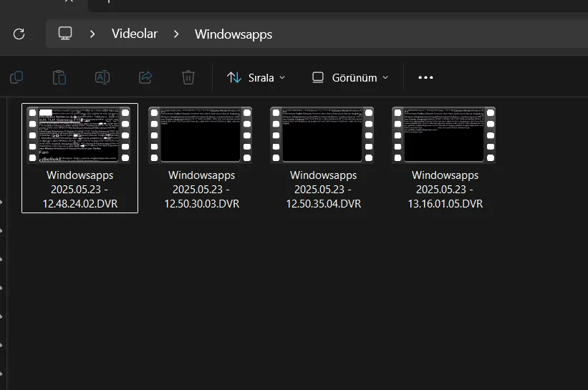The image size is (588, 390).
Task: Click file name Windowsapps 2025.05.23 - 13.16.01.05.DVR
Action: pos(445,190)
